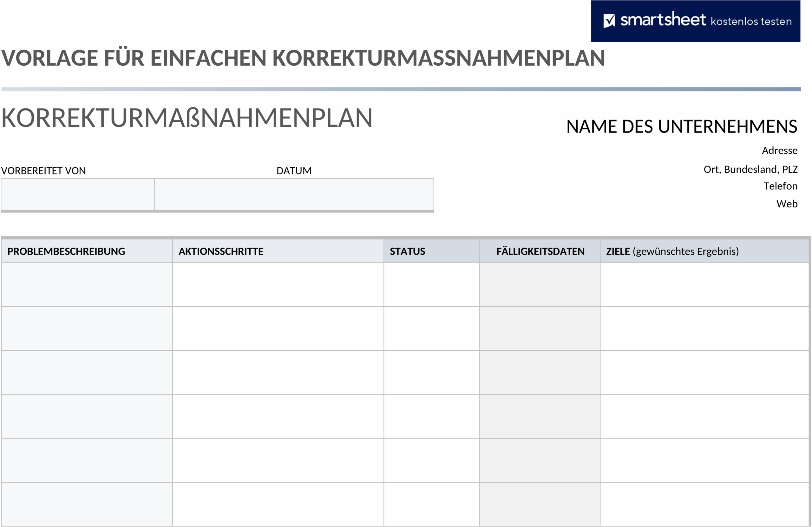Click the KORREKTURMAßNAHMENPLAN heading
This screenshot has height=527, width=812.
tap(187, 118)
